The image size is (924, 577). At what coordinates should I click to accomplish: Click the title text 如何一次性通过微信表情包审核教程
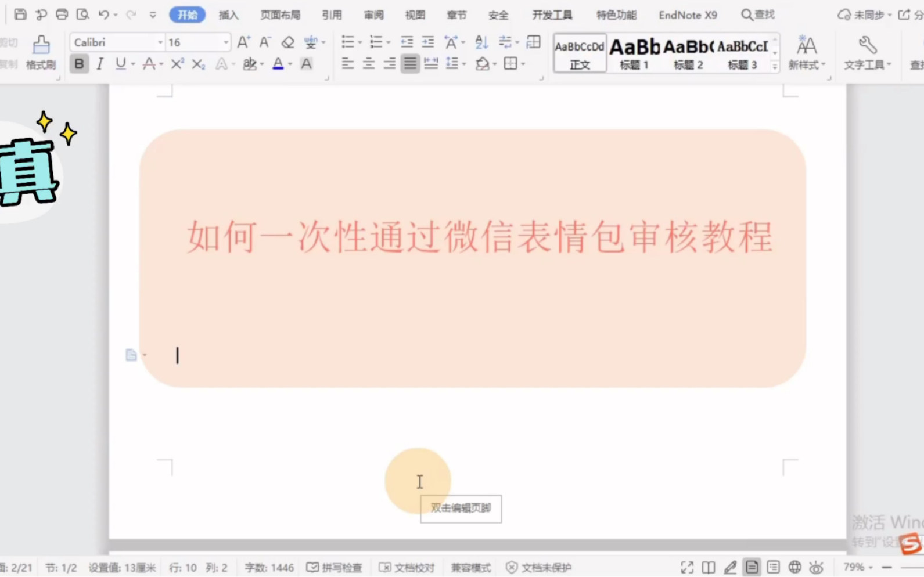pyautogui.click(x=480, y=237)
